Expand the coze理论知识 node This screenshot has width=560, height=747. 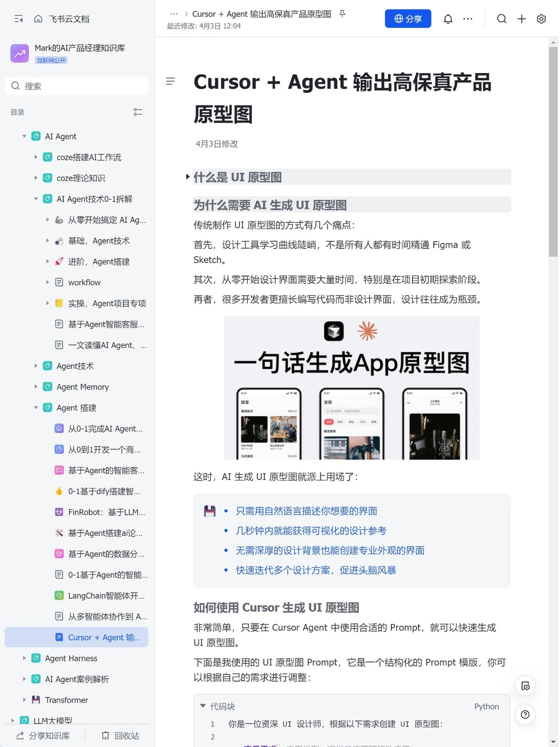coord(36,178)
